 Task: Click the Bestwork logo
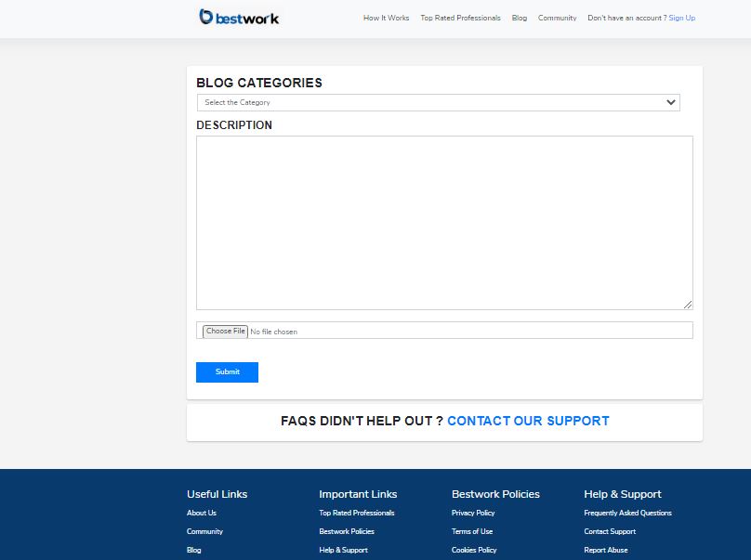coord(239,17)
